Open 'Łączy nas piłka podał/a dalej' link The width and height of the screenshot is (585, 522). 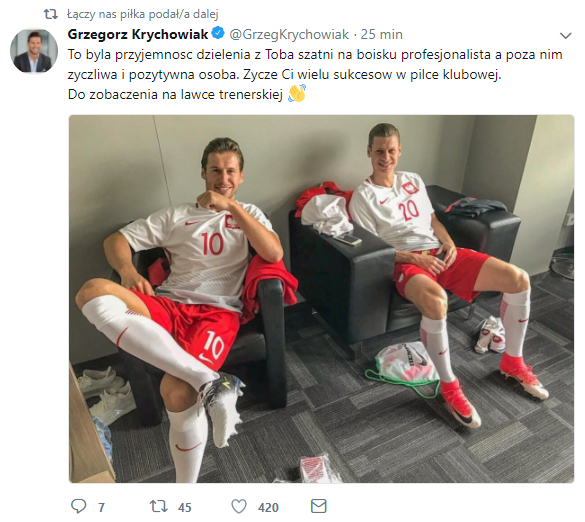point(142,14)
